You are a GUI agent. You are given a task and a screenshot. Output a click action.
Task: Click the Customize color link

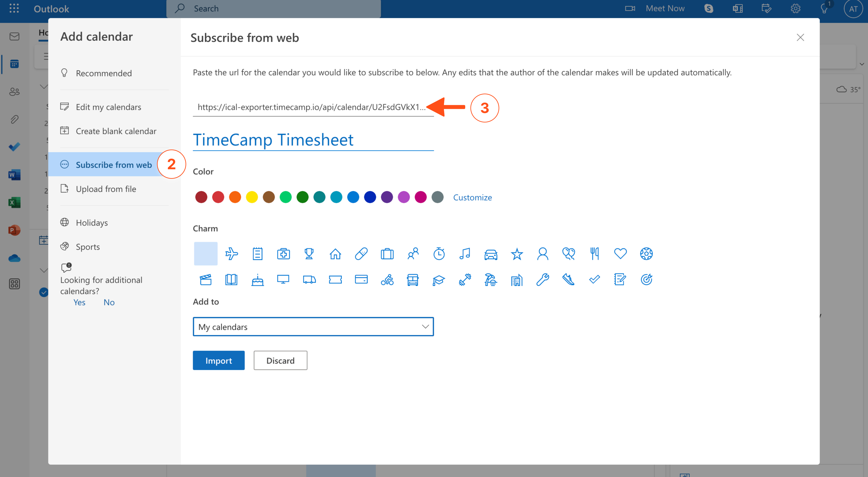point(472,197)
